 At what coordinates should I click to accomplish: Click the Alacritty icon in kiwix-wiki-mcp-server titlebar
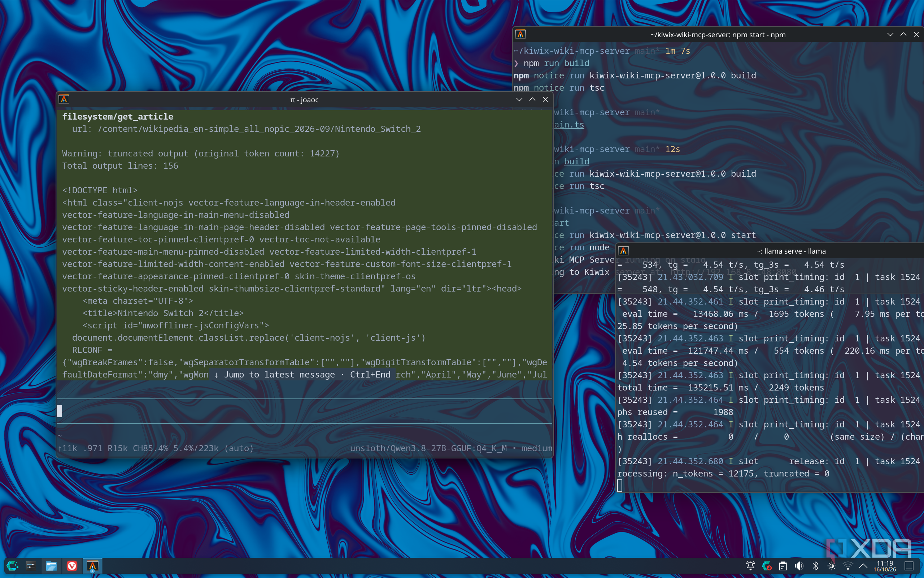coord(520,34)
